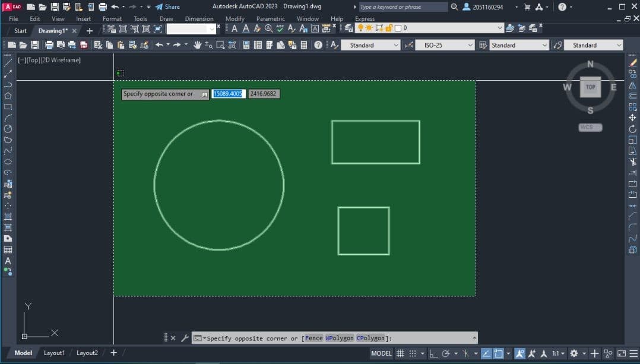Viewport: 640px width, 364px height.
Task: Select the Rotate tool in the Modify toolbar
Action: pos(633,129)
